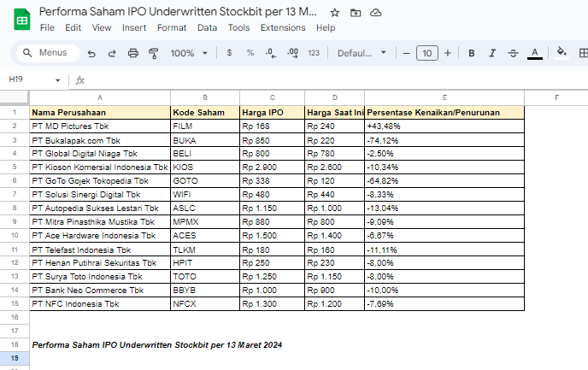The width and height of the screenshot is (588, 370).
Task: Toggle bold formatting
Action: (471, 53)
